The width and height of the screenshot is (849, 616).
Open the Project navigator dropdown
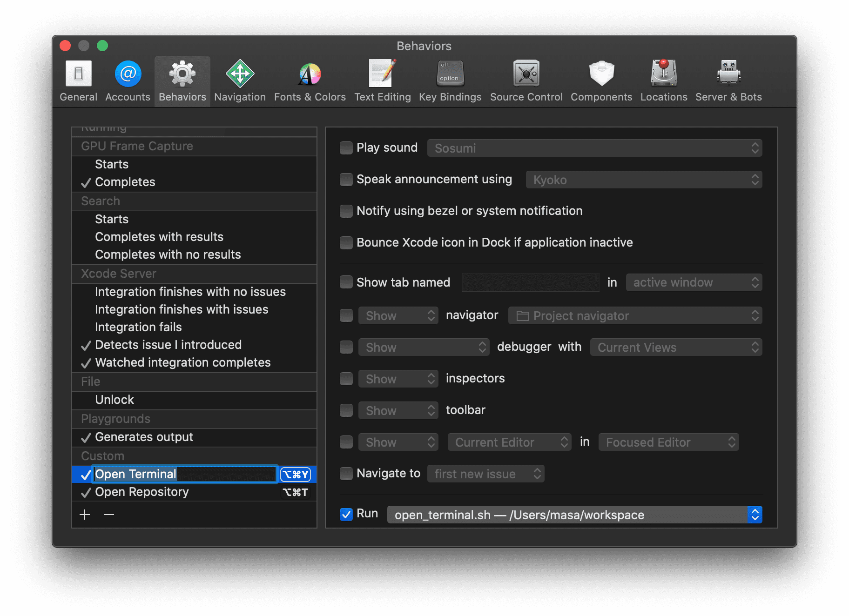coord(635,315)
